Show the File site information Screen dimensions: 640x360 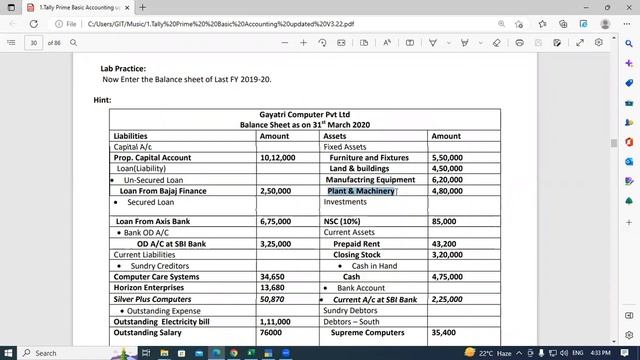tap(66, 24)
